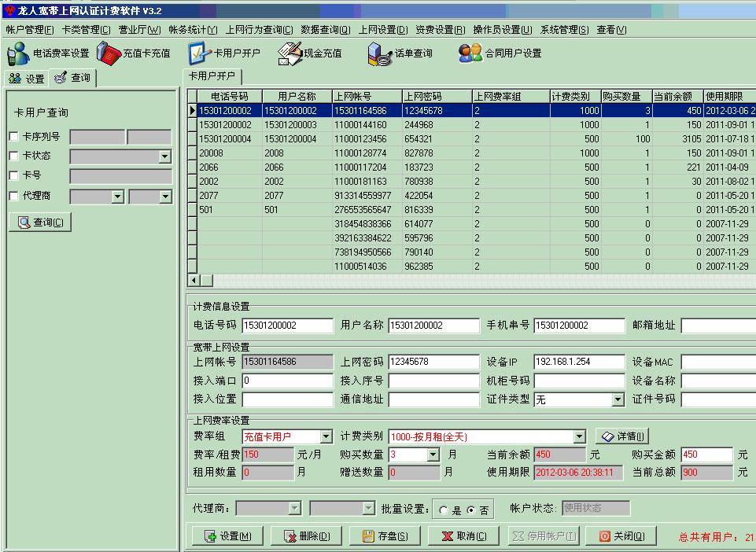Viewport: 756px width, 552px height.
Task: Open 话单查询 toolbar icon
Action: (380, 53)
